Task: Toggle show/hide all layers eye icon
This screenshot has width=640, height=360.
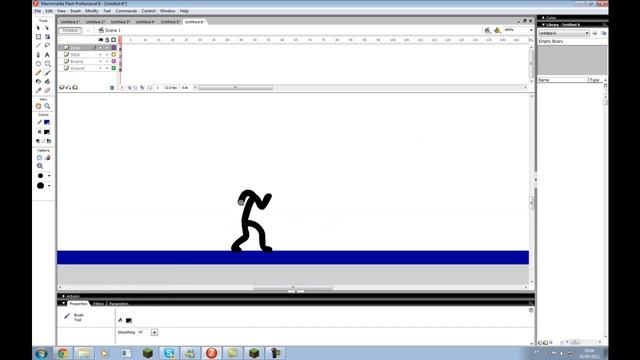Action: (x=100, y=40)
